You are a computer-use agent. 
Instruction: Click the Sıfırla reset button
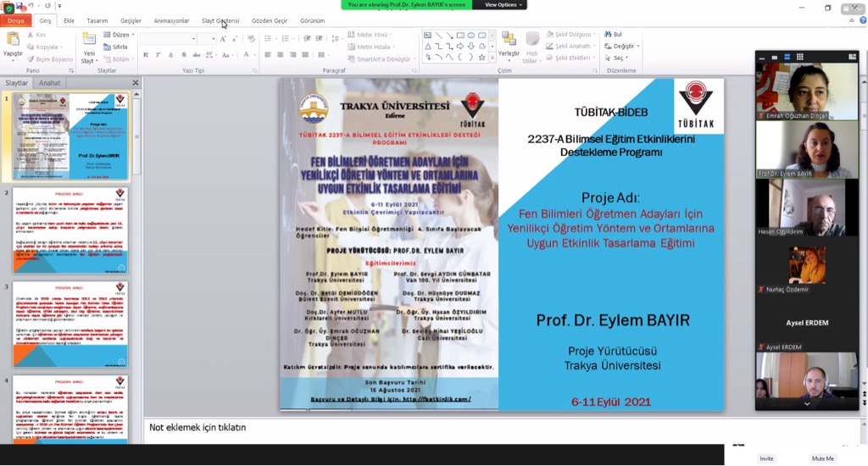(115, 47)
